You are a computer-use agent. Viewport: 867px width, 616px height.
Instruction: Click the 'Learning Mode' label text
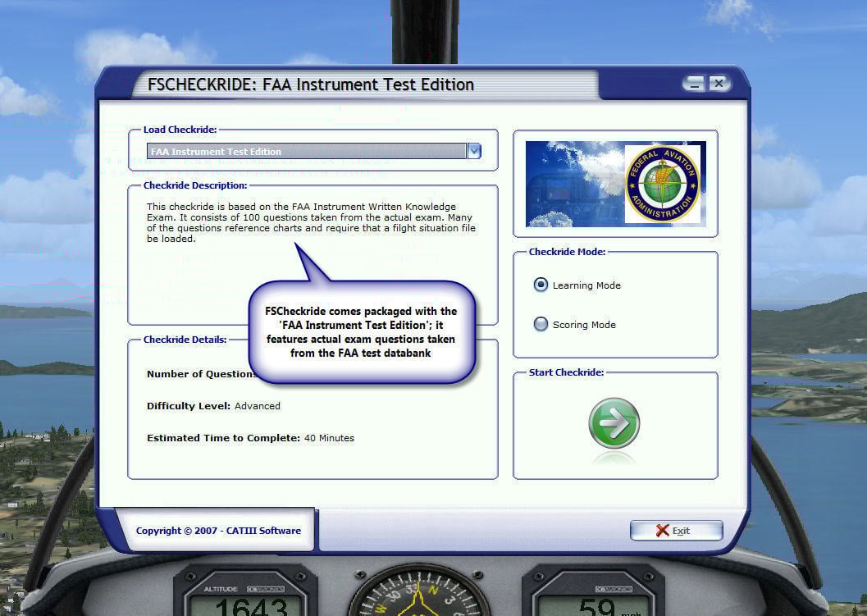tap(586, 285)
